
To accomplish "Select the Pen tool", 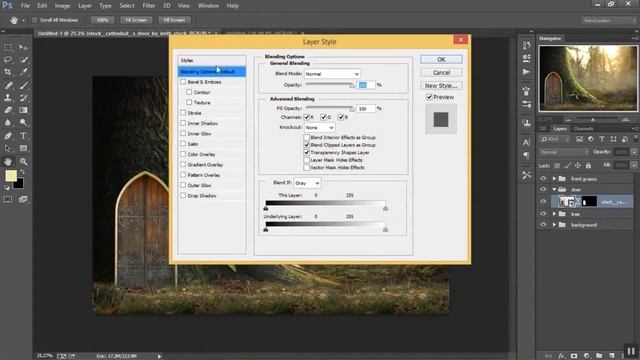I will (x=8, y=136).
